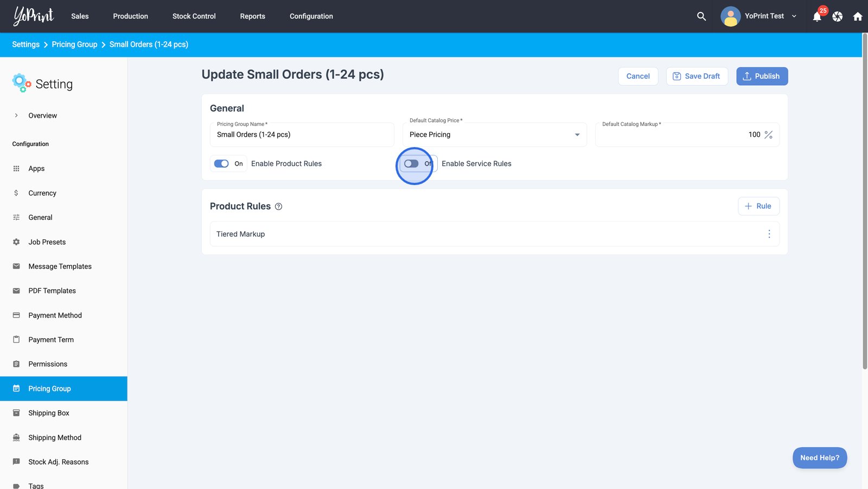
Task: Open Tiered Markup three-dot options menu
Action: (769, 234)
